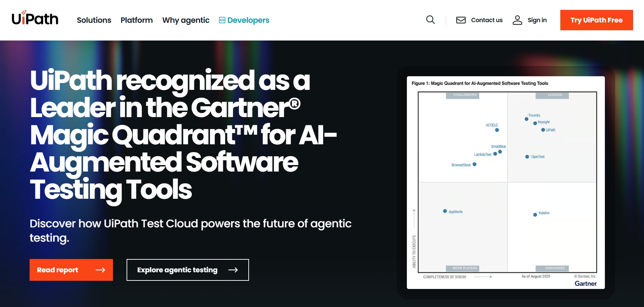This screenshot has width=644, height=307.
Task: Select the UiPath data point in Leaders quadrant
Action: [x=543, y=130]
